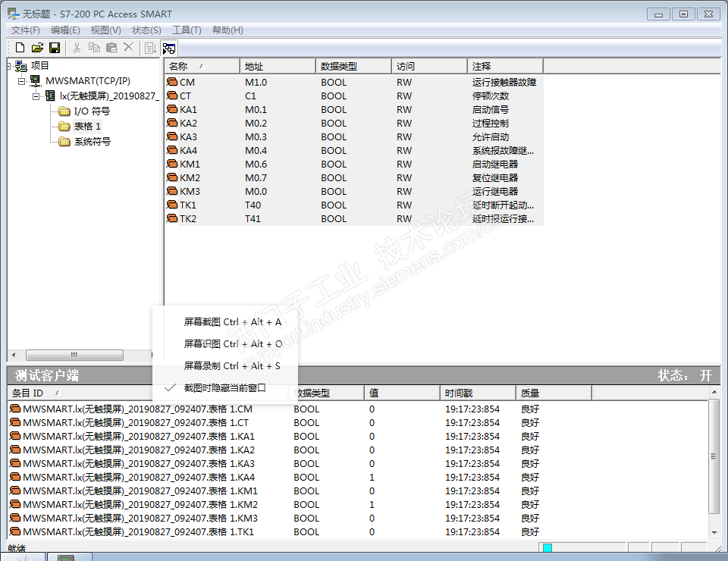Viewport: 728px width, 561px height.
Task: Open the 视图(V) menu
Action: point(106,30)
